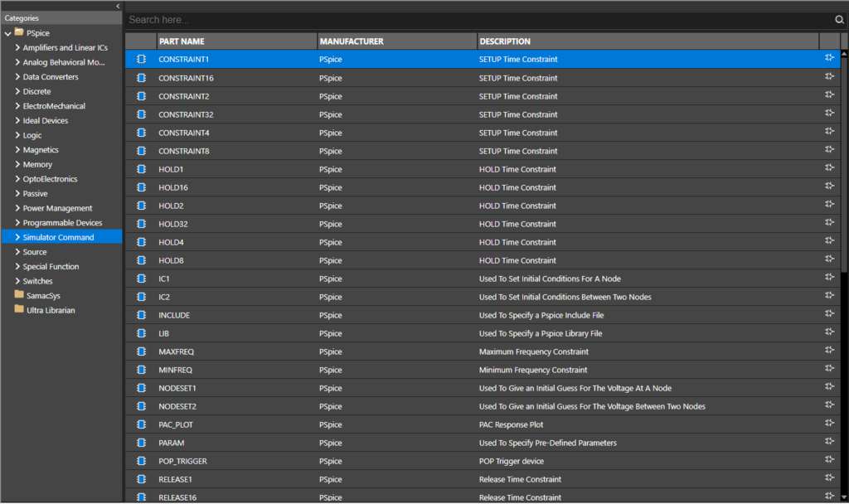Click 'Used To Specify Pre-Defined Parameters' description
The image size is (849, 504).
(547, 443)
